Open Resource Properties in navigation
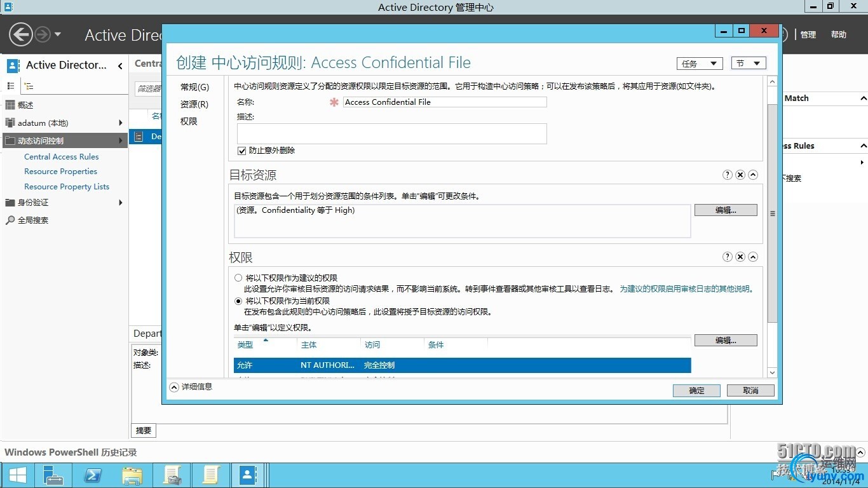 [x=61, y=171]
